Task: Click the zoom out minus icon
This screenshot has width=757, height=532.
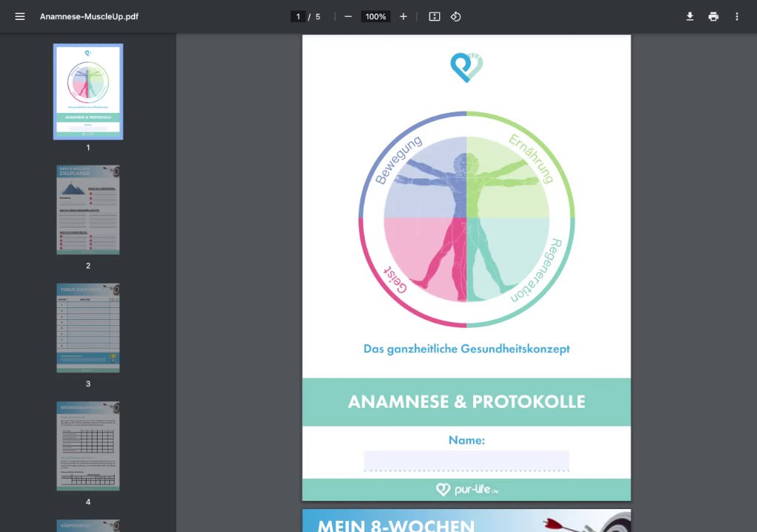Action: click(348, 16)
